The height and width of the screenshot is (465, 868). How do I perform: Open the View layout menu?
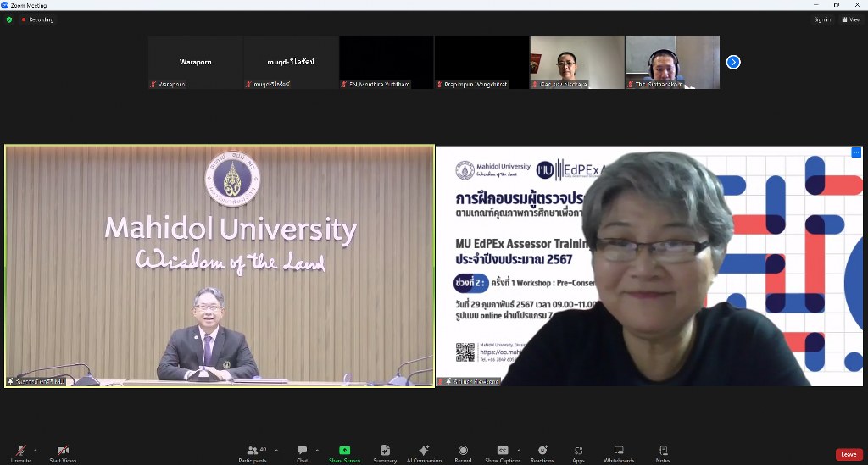851,19
